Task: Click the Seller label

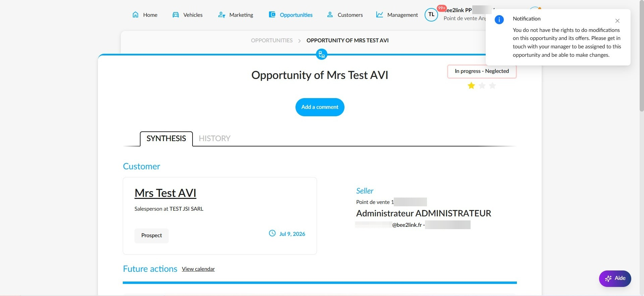Action: click(365, 191)
